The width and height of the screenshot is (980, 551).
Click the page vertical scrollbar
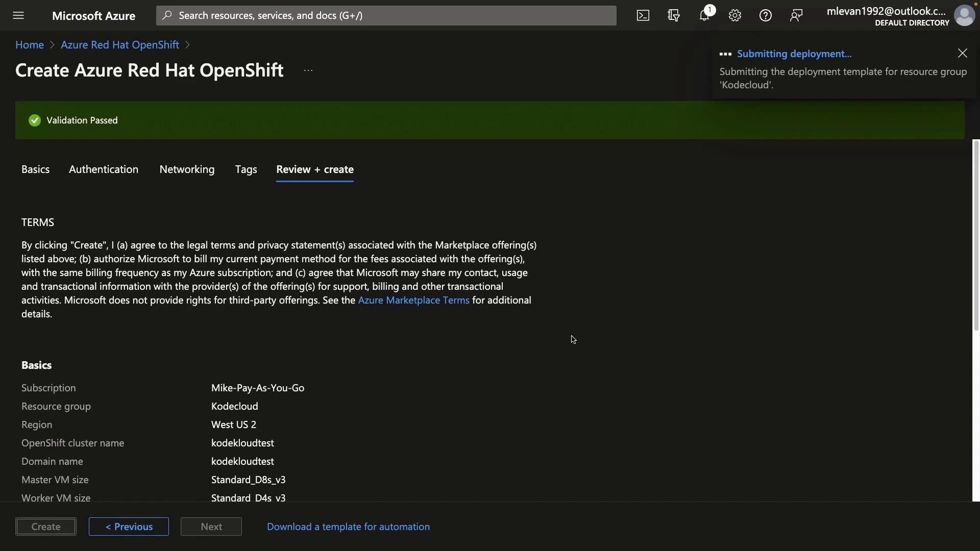tap(976, 235)
